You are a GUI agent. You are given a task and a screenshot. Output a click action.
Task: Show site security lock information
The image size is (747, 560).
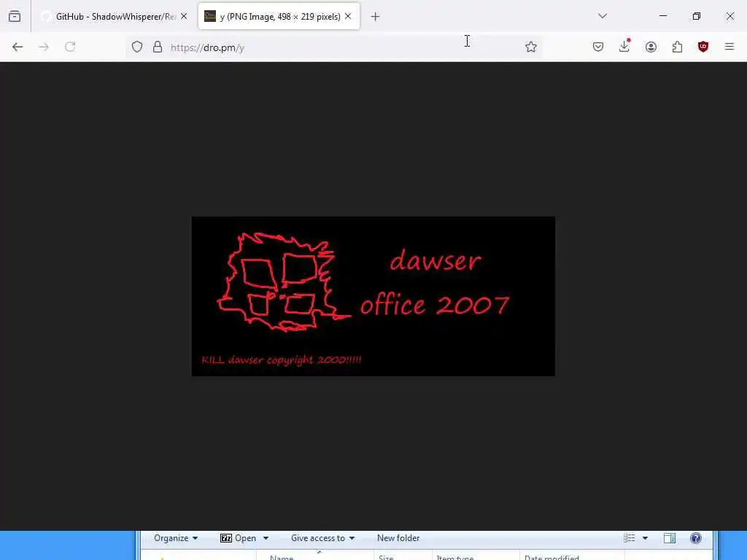tap(158, 47)
